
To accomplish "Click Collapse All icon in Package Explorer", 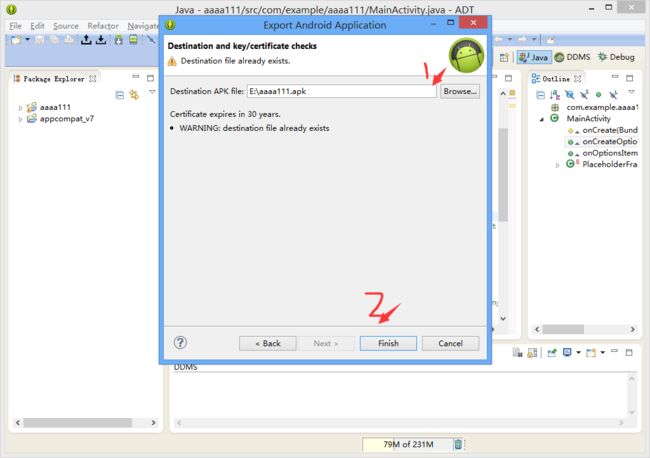I will (120, 95).
